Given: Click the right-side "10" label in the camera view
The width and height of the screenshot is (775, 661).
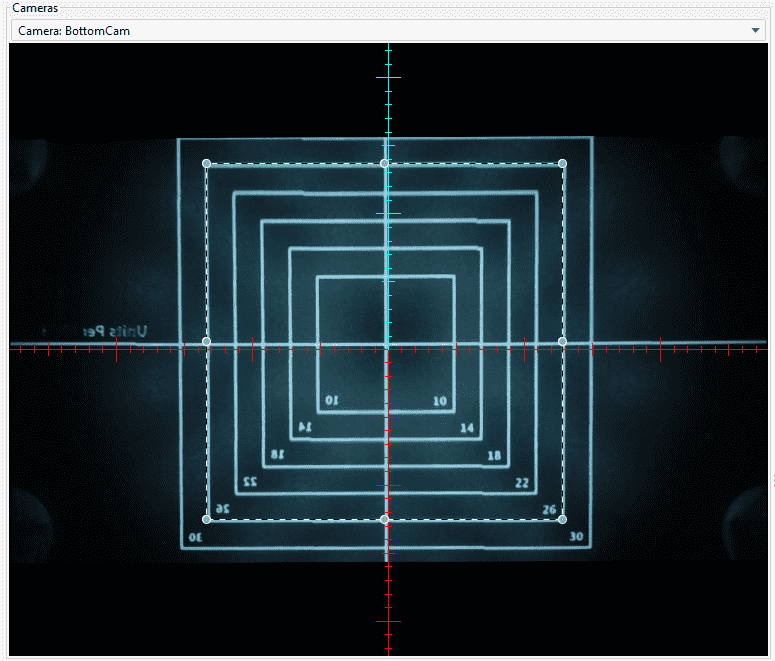Looking at the screenshot, I should (x=439, y=401).
